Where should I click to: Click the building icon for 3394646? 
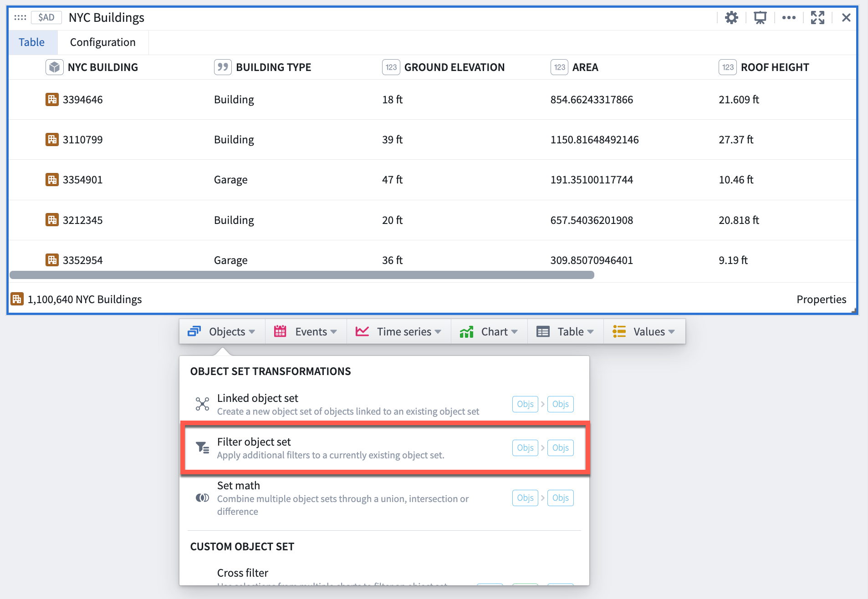point(52,99)
